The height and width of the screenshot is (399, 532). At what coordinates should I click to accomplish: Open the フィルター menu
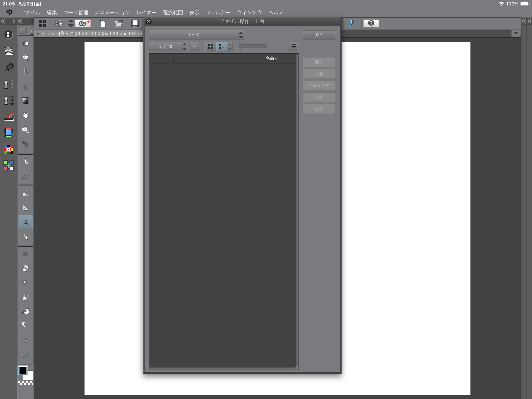218,12
